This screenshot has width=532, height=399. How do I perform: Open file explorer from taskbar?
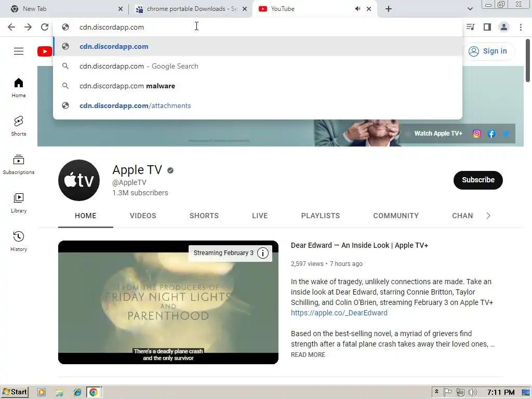(59, 393)
